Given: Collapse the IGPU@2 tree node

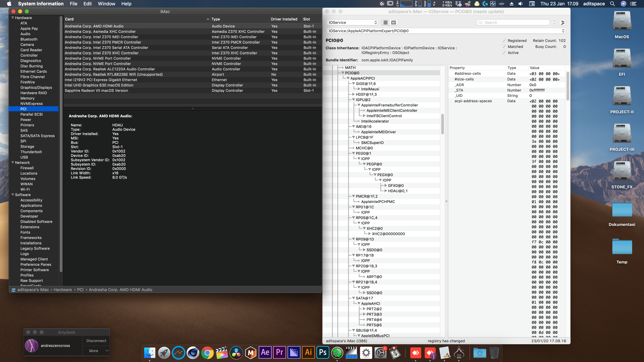Looking at the screenshot, I should coord(354,100).
